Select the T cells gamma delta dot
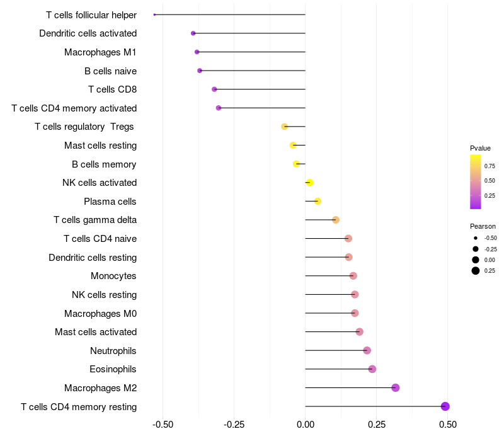Screen dimensions: 504x441 tap(336, 220)
